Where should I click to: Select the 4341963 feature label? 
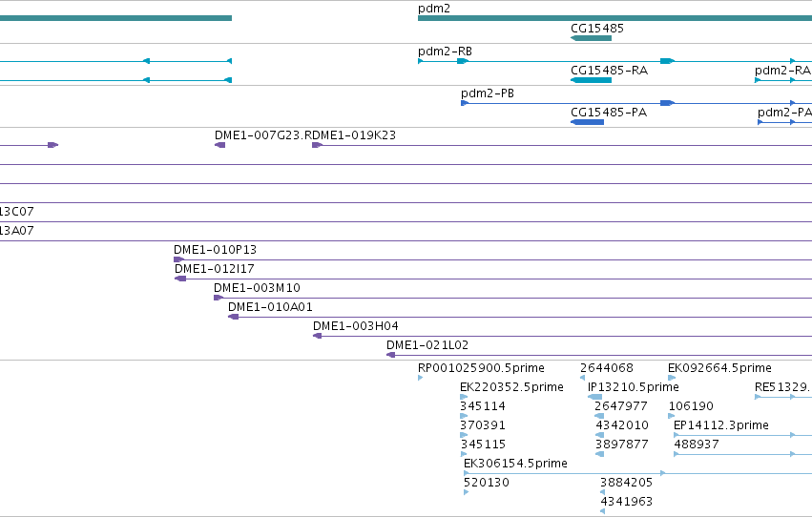point(626,502)
